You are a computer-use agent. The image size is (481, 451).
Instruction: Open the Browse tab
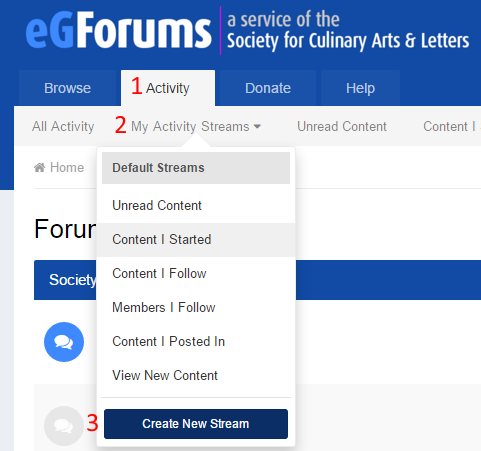click(x=67, y=88)
